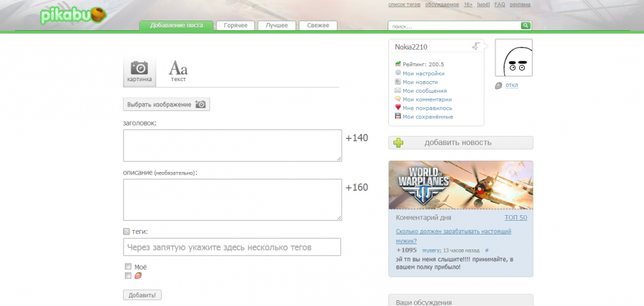644x306 pixels.
Task: Open the ТОП 50 link
Action: coord(516,218)
